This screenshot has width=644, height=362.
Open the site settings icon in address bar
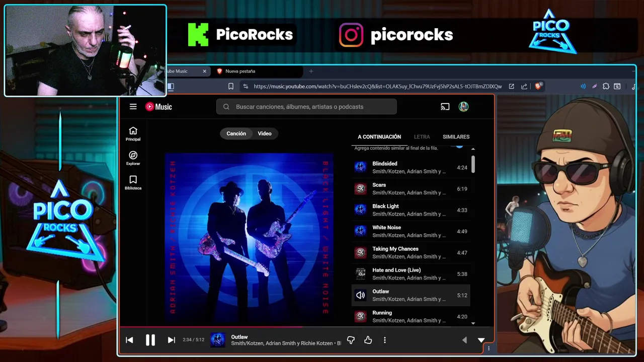246,86
